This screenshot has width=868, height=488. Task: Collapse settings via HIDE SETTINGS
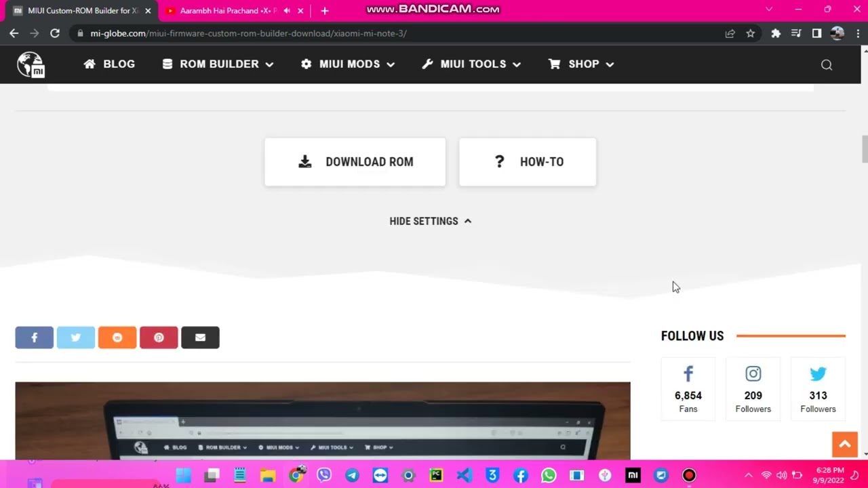click(x=431, y=221)
